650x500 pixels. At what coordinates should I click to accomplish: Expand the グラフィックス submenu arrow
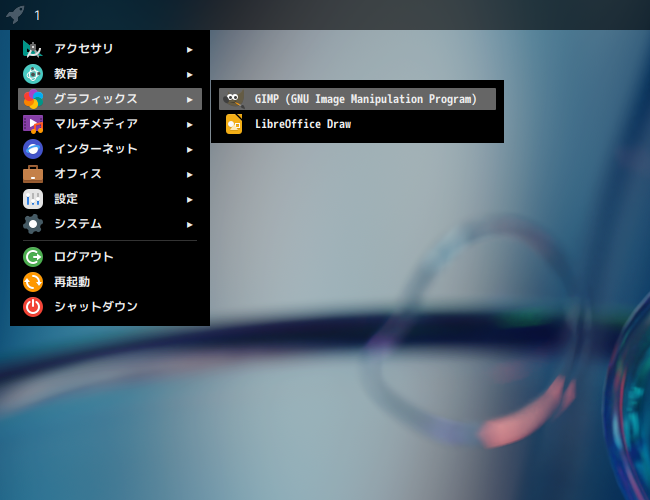pyautogui.click(x=189, y=100)
